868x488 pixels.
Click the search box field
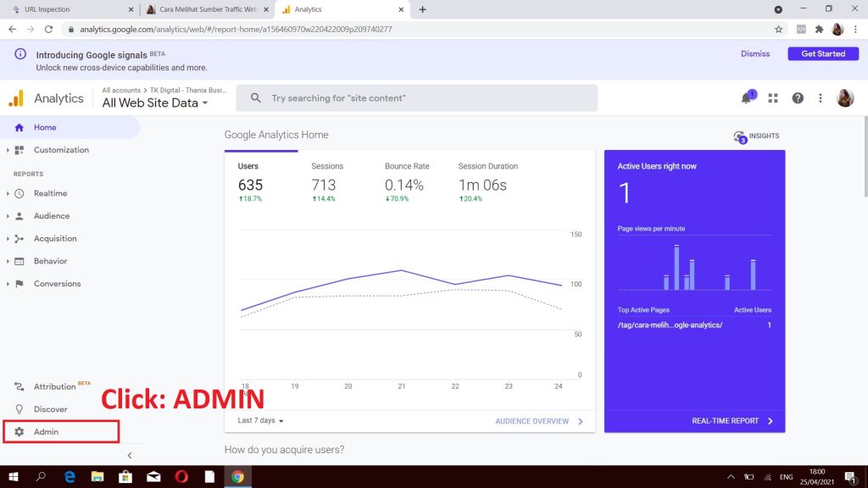point(416,98)
